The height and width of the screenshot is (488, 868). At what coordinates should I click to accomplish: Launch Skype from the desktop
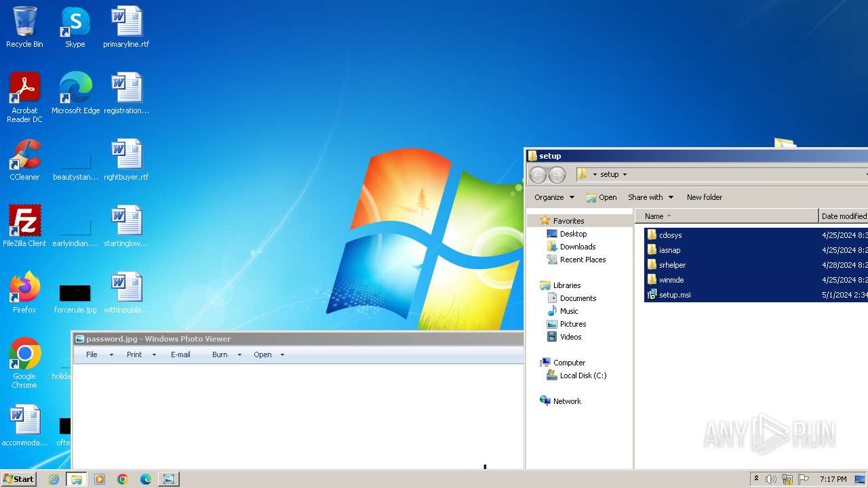pyautogui.click(x=75, y=27)
